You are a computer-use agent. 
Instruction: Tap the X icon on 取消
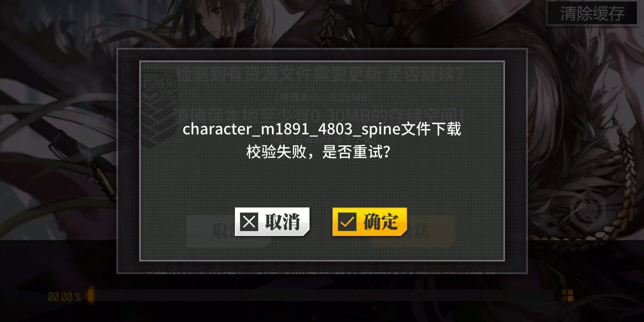tap(249, 222)
